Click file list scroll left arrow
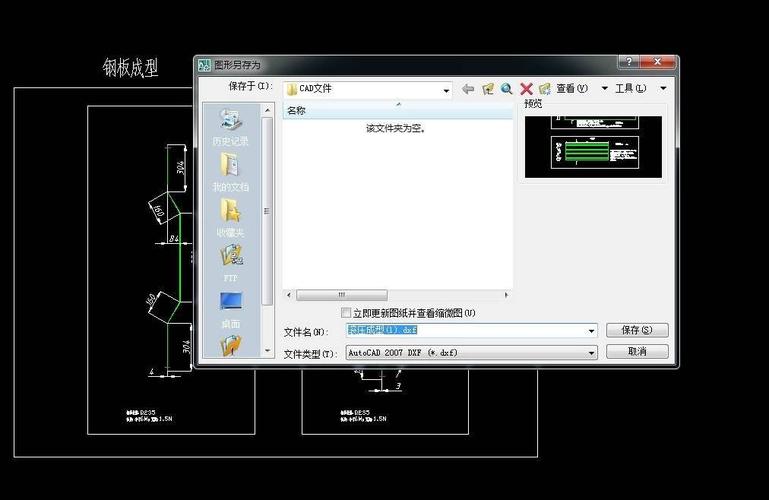 [289, 295]
